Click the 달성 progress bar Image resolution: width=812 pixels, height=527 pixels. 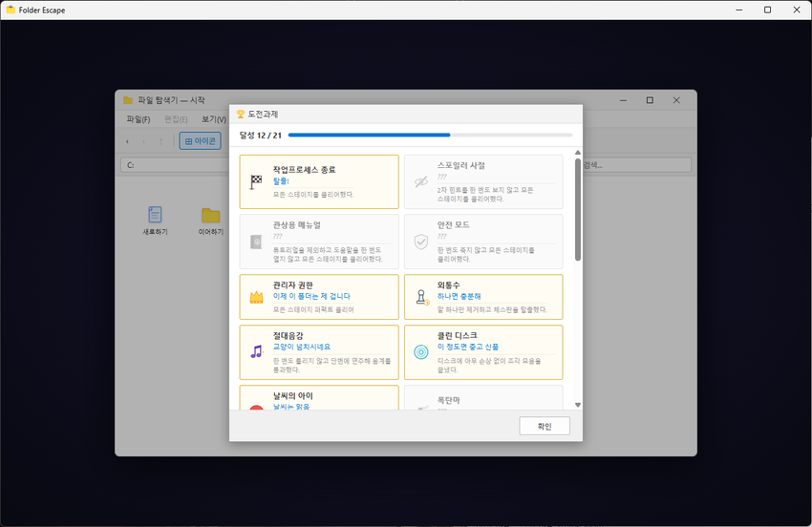pos(430,136)
